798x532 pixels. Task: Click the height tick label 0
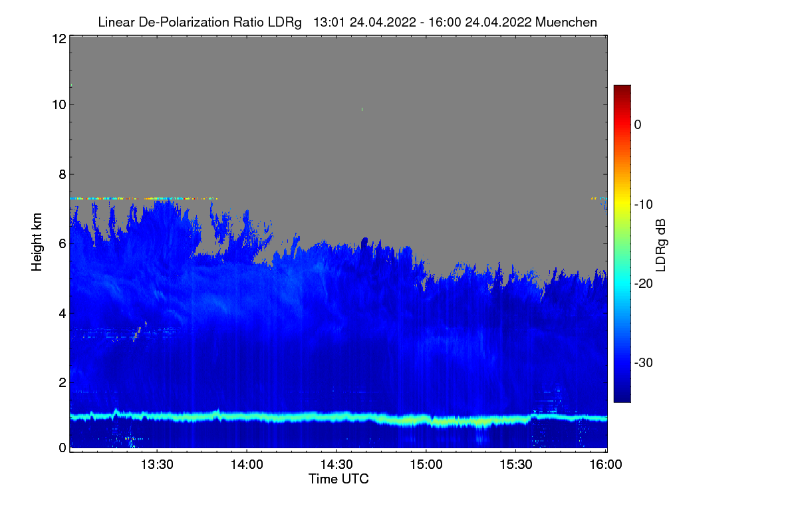(x=61, y=448)
